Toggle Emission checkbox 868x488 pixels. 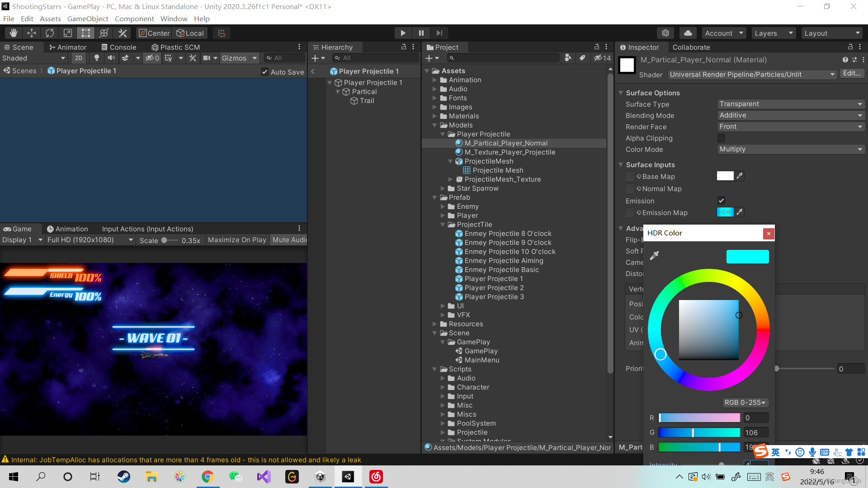tap(721, 201)
